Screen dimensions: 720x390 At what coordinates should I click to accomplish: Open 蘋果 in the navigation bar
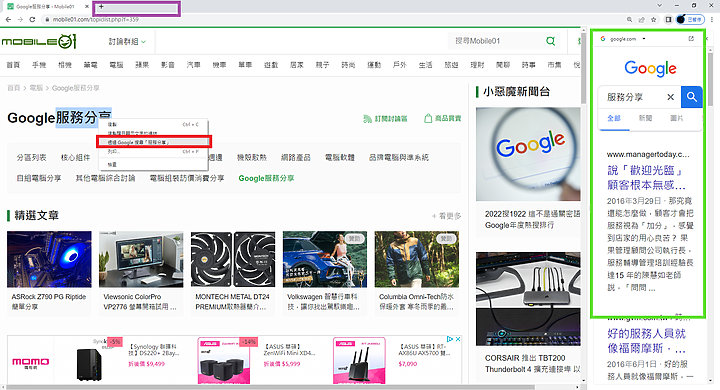pos(142,65)
